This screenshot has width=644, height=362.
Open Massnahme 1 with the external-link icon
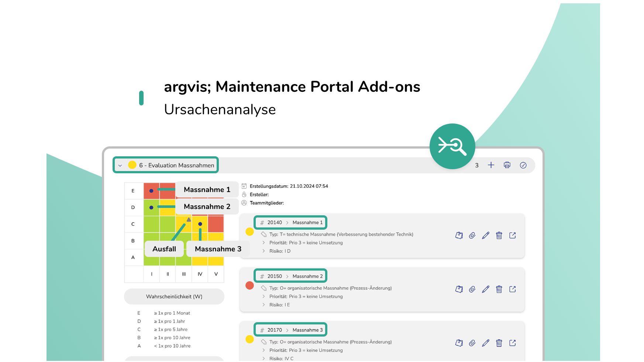coord(513,235)
